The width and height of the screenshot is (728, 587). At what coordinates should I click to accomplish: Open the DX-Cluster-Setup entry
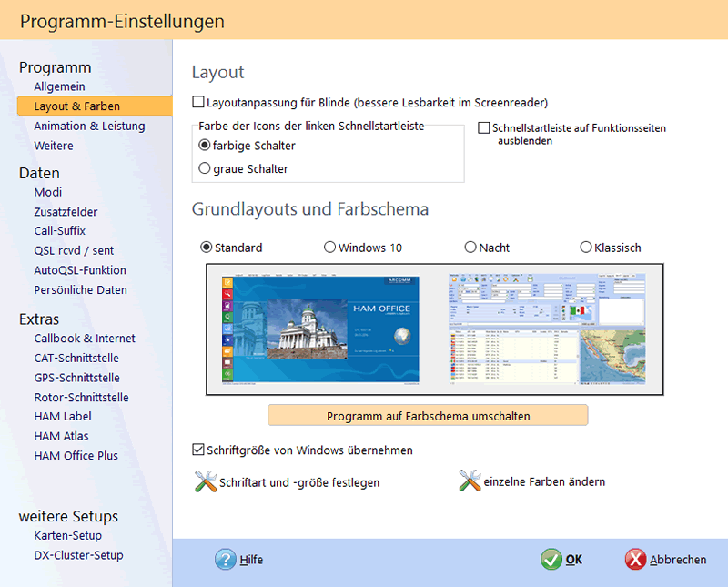(78, 555)
